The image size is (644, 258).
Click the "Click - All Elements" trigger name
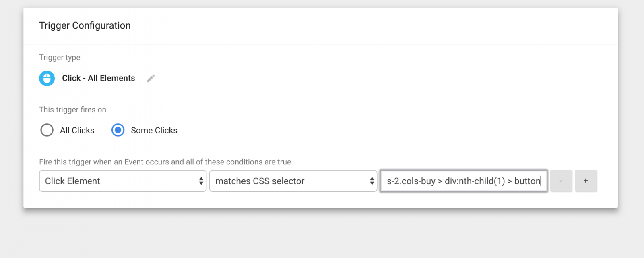[99, 78]
